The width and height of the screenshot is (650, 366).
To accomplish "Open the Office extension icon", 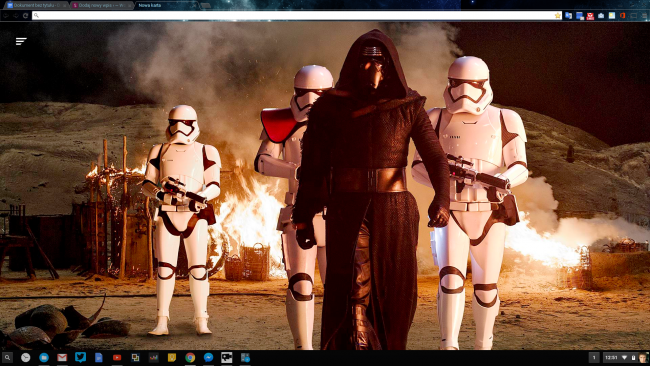I will 623,15.
